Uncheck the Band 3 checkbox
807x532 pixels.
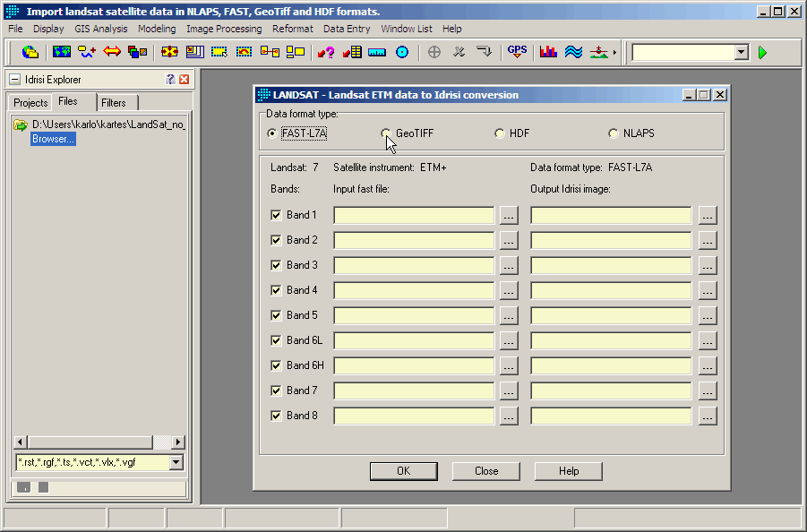[x=276, y=265]
